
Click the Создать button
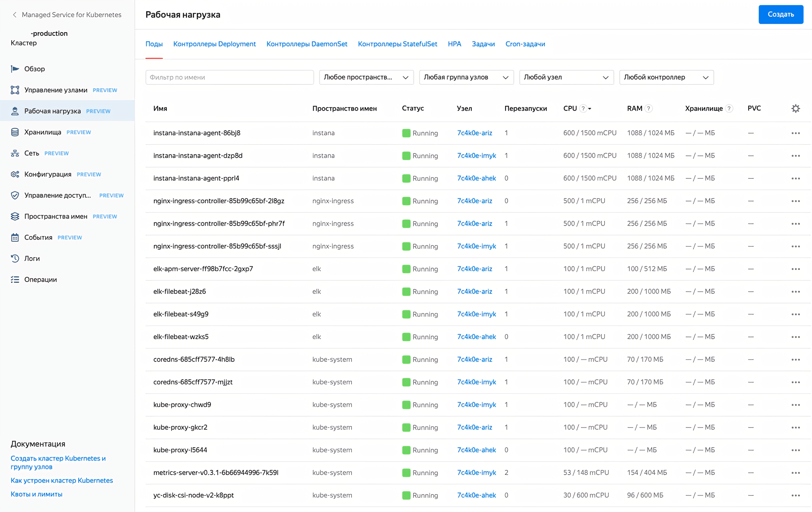coord(781,14)
